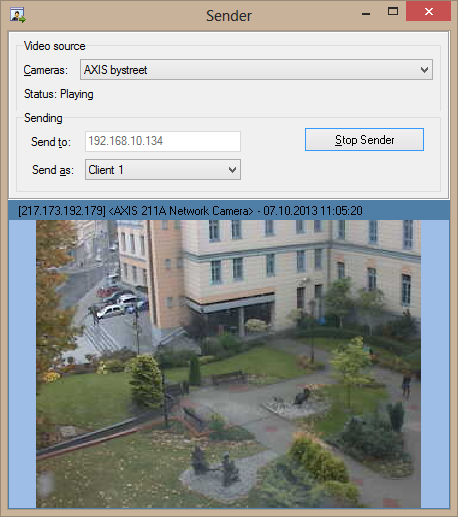Click the Sender window title text
Screen dimensions: 458x517
[x=229, y=16]
